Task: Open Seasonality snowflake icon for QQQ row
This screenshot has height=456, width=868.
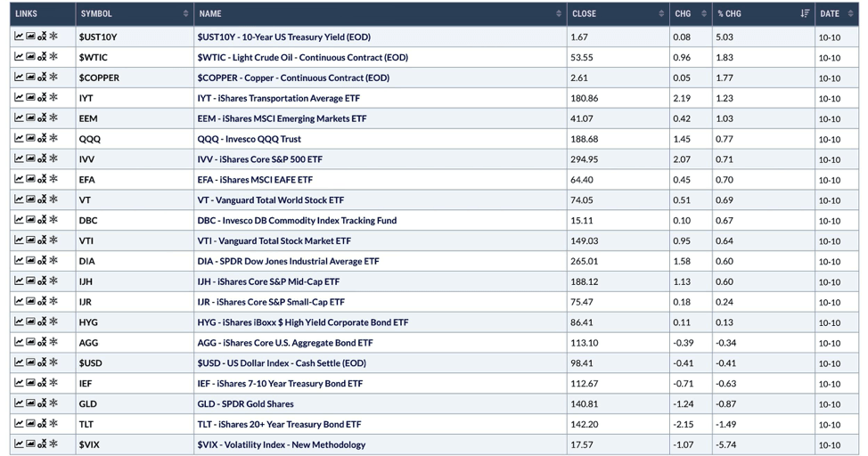Action: point(53,138)
